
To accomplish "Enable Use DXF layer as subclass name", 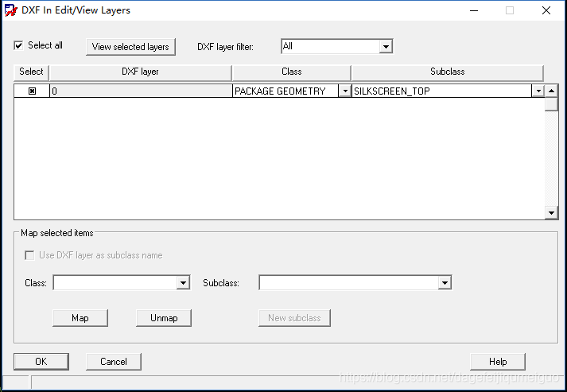I will pyautogui.click(x=30, y=255).
